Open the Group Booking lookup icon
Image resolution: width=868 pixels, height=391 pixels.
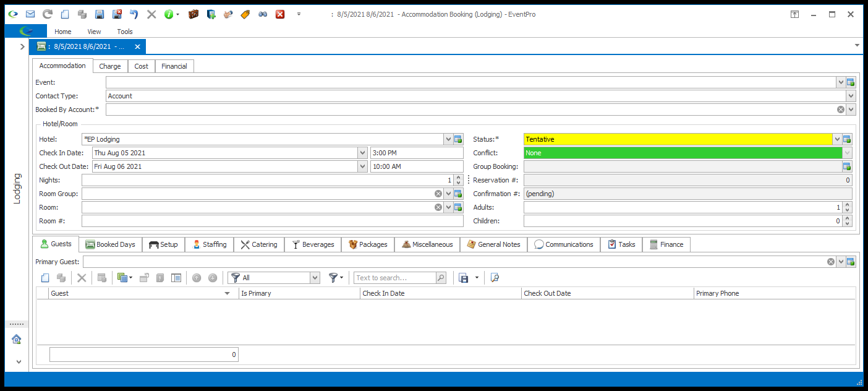(x=847, y=166)
